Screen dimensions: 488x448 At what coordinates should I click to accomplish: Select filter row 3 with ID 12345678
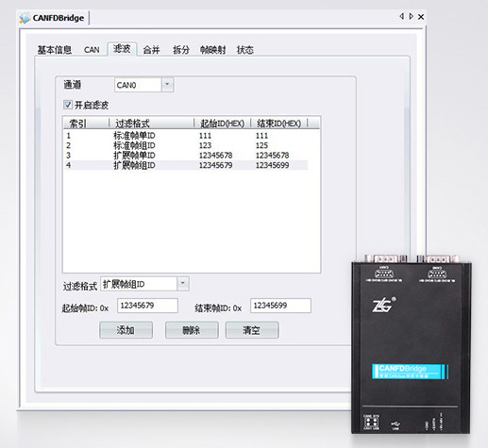click(186, 155)
